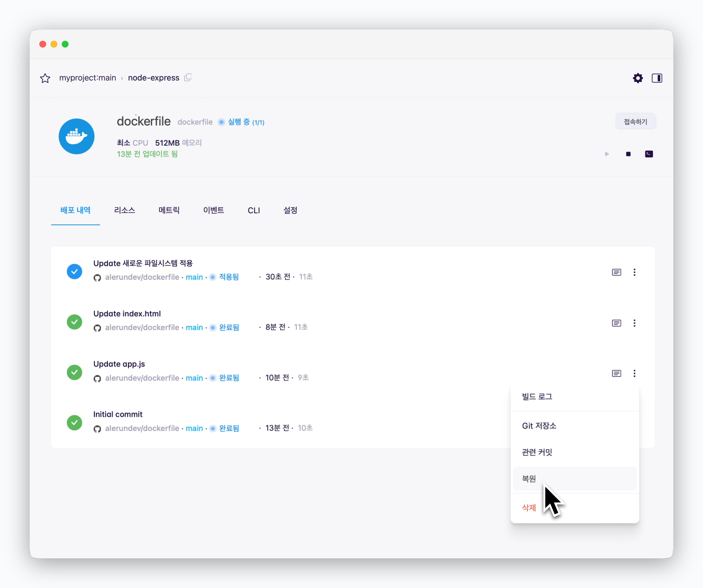This screenshot has height=588, width=703.
Task: Open more options for 새로운 파일시스템 적용 deployment
Action: 634,272
